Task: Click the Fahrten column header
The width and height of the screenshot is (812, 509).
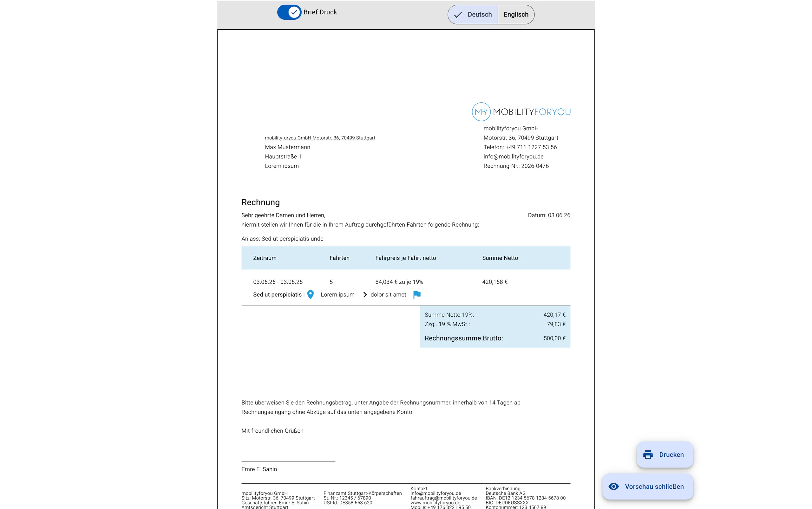Action: (339, 258)
